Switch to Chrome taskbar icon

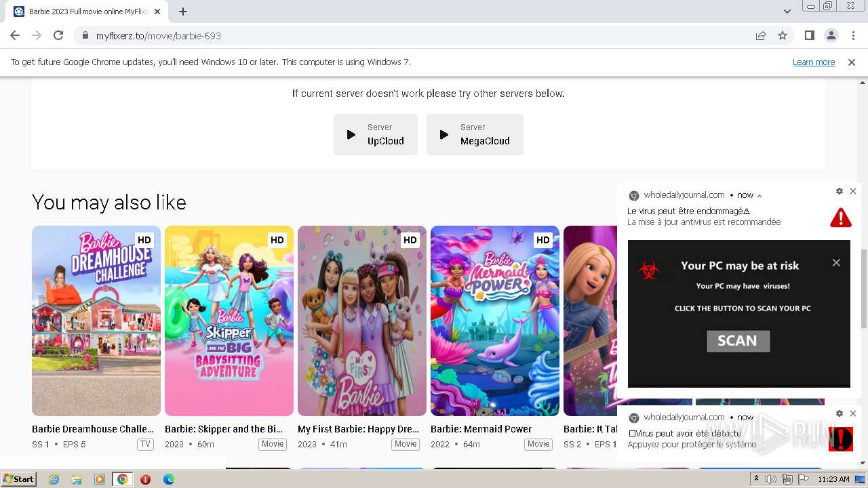point(122,479)
